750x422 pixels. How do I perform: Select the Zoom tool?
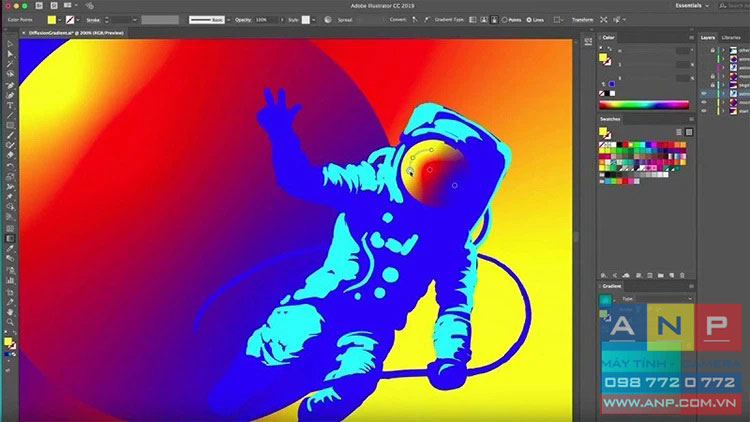(x=10, y=322)
